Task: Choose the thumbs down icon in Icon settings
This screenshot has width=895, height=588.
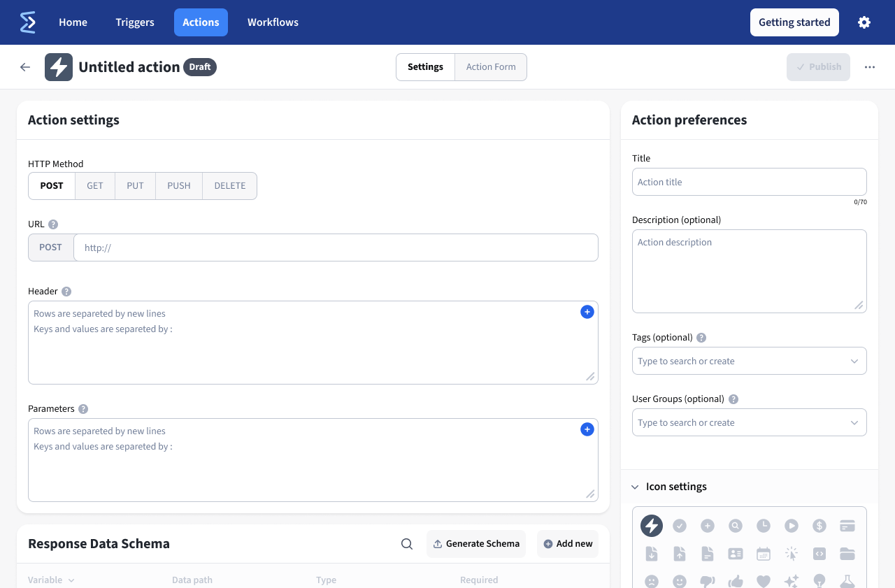Action: click(x=708, y=582)
